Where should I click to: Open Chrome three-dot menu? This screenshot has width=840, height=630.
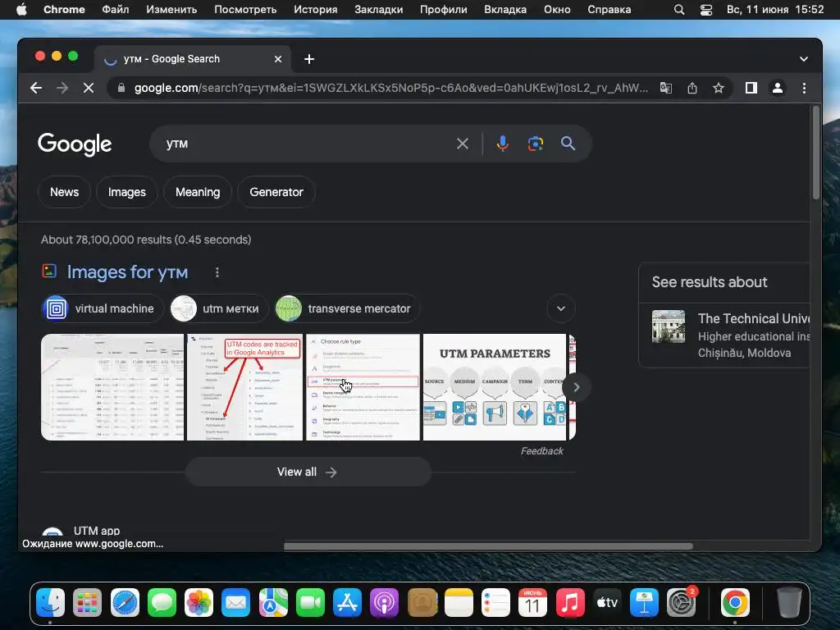[x=804, y=88]
